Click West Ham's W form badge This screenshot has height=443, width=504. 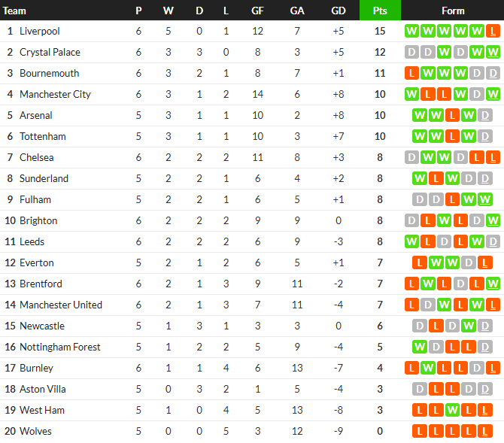[452, 411]
